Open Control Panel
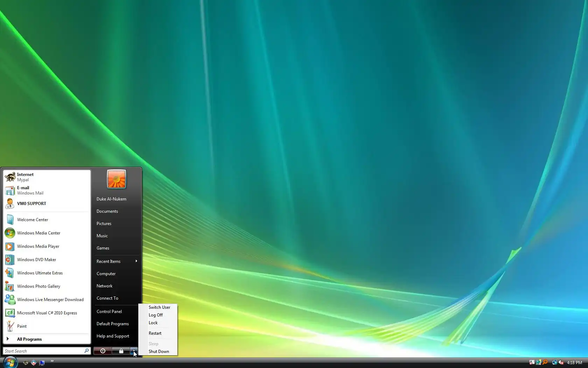The image size is (588, 368). point(117,312)
